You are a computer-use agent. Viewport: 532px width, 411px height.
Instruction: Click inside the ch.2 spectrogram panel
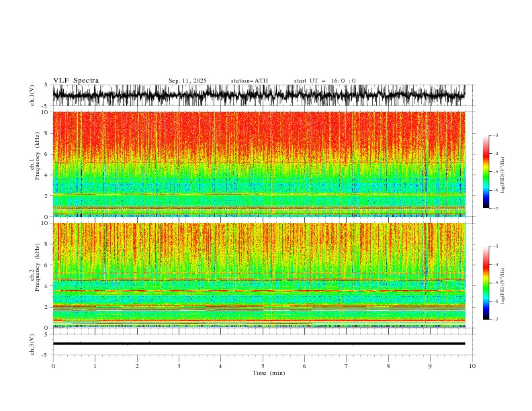click(259, 275)
